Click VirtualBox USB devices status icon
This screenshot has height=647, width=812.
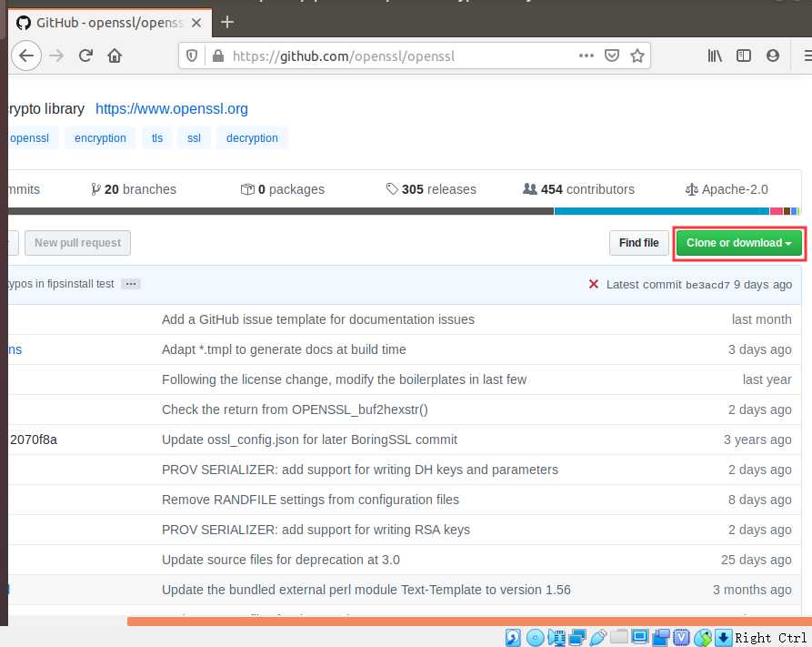coord(597,637)
